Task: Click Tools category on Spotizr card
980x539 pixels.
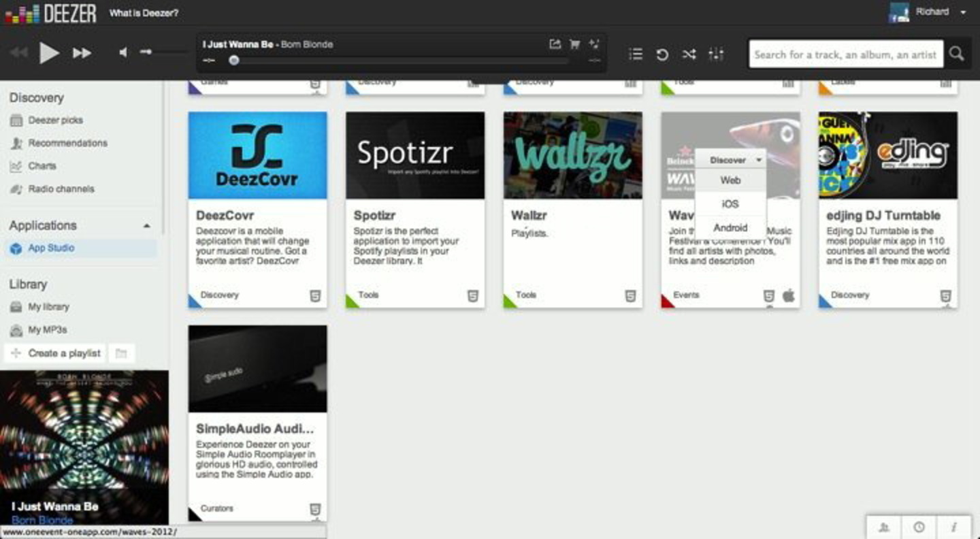Action: point(368,295)
